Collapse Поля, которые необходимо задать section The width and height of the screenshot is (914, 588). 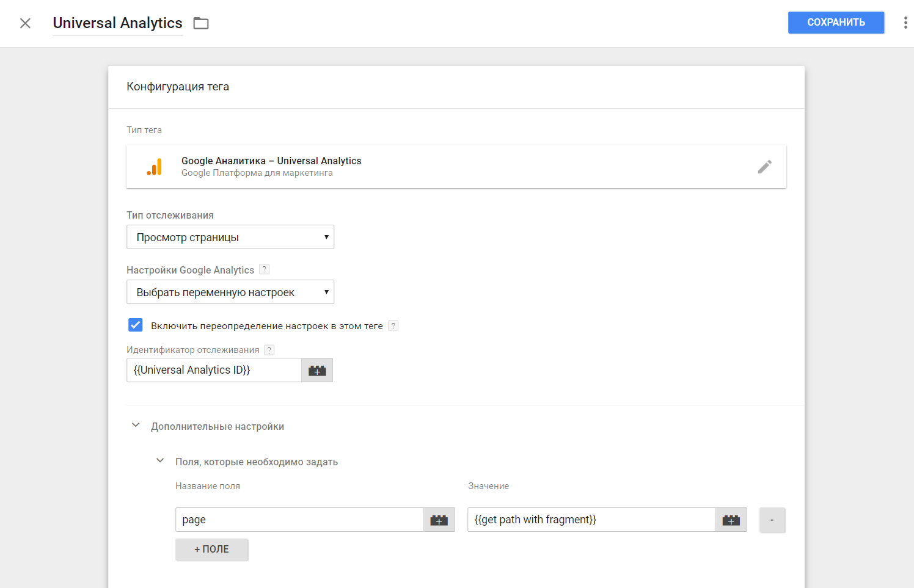coord(160,461)
